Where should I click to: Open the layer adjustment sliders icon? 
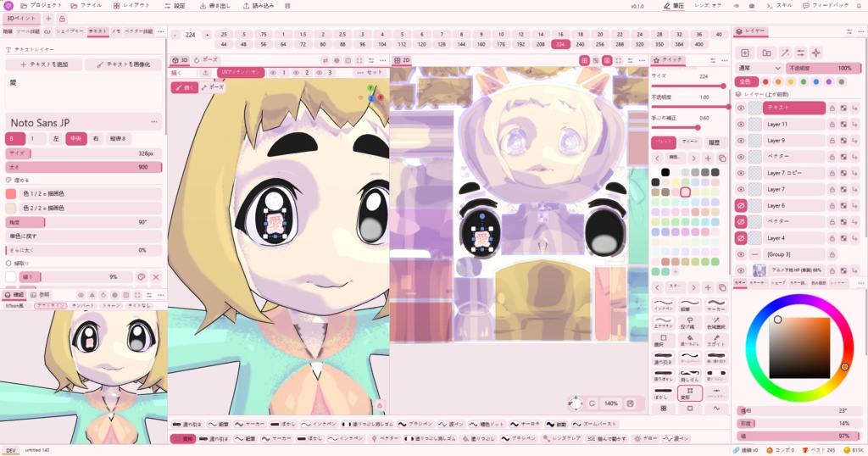click(x=800, y=53)
